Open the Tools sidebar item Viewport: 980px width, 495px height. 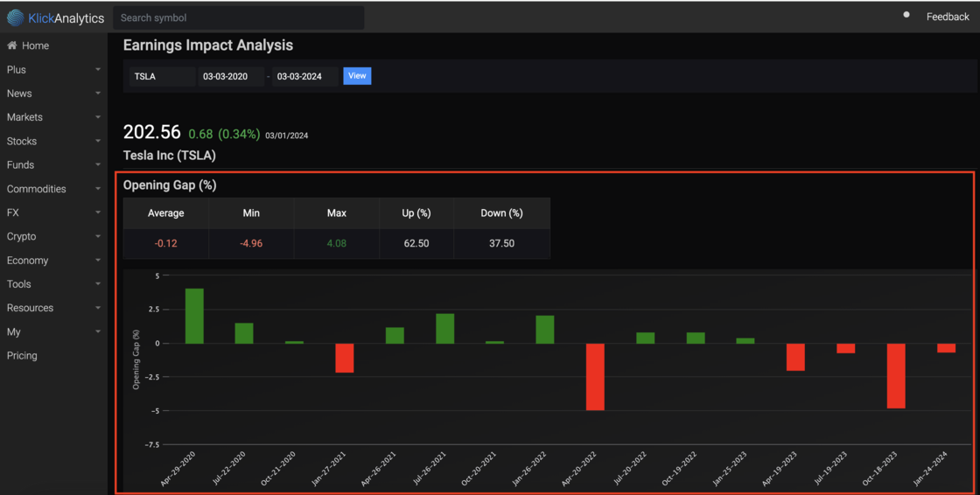click(18, 283)
